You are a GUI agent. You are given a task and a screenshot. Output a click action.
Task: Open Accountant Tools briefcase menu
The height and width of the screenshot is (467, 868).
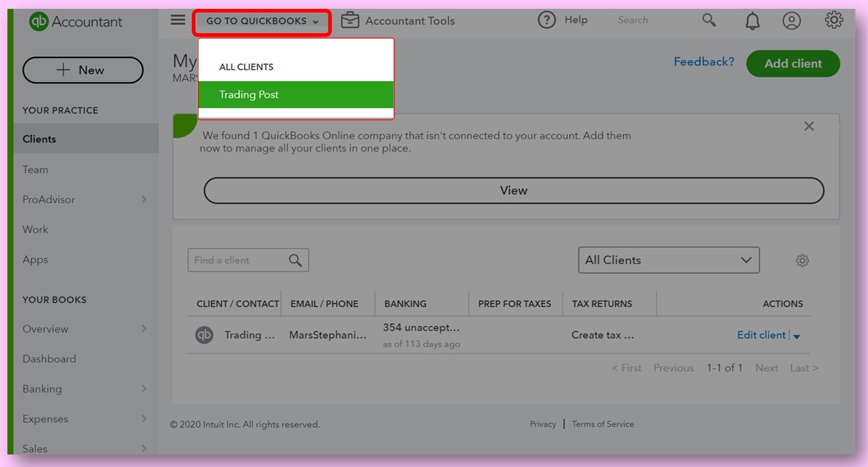coord(397,21)
